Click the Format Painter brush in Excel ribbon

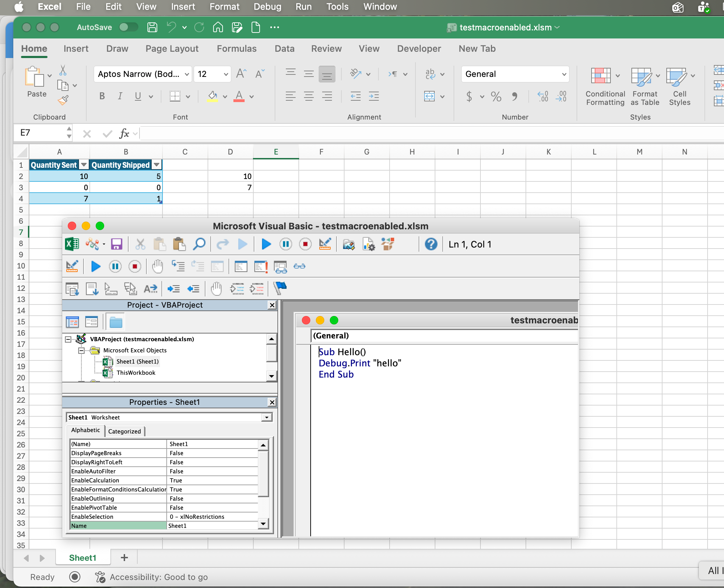(63, 100)
